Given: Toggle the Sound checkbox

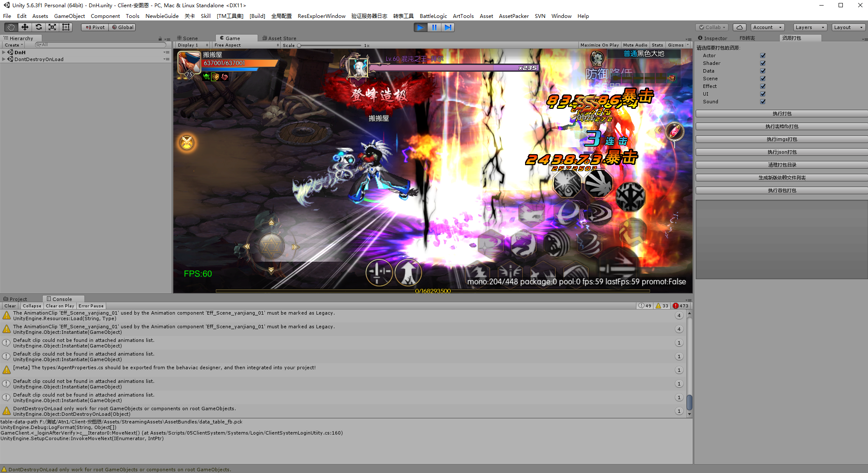Looking at the screenshot, I should (763, 102).
